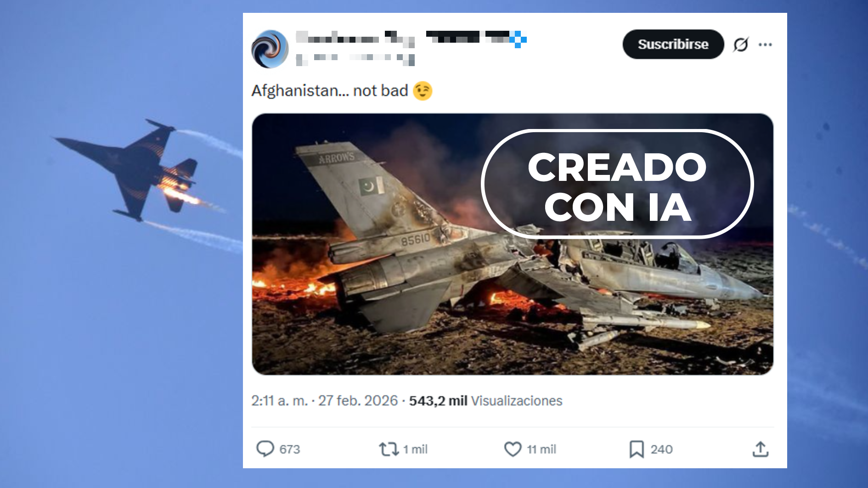
Task: Click the repost arrows icon
Action: point(389,449)
